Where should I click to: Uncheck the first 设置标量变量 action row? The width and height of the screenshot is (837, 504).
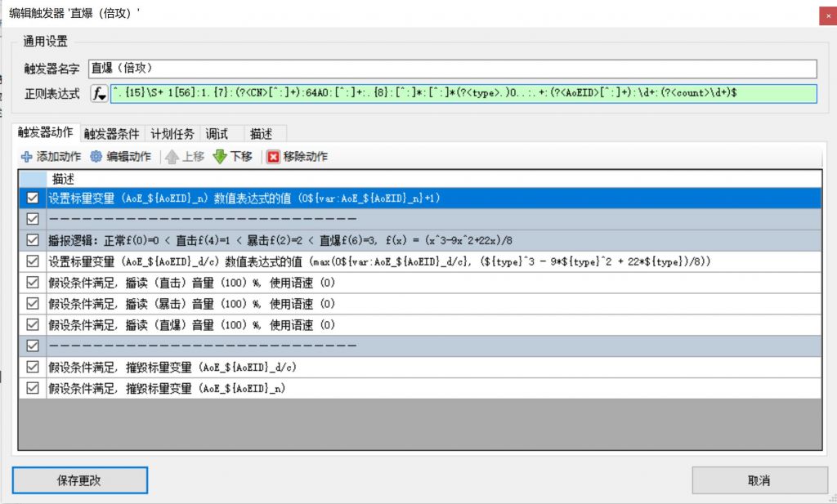(x=31, y=197)
